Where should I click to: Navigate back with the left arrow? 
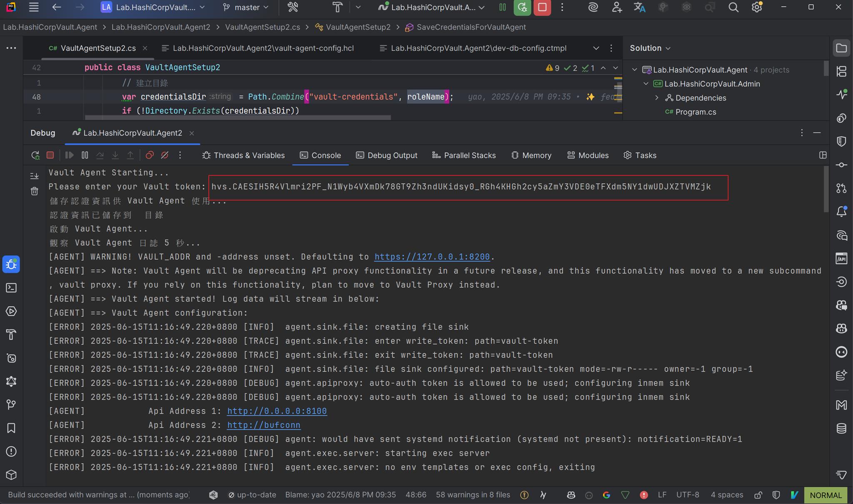pos(57,7)
